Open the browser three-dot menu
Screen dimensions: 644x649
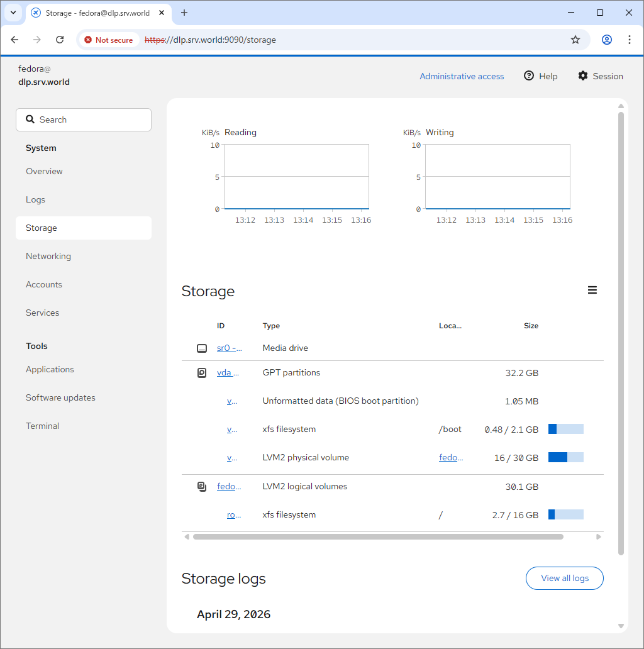pyautogui.click(x=629, y=40)
